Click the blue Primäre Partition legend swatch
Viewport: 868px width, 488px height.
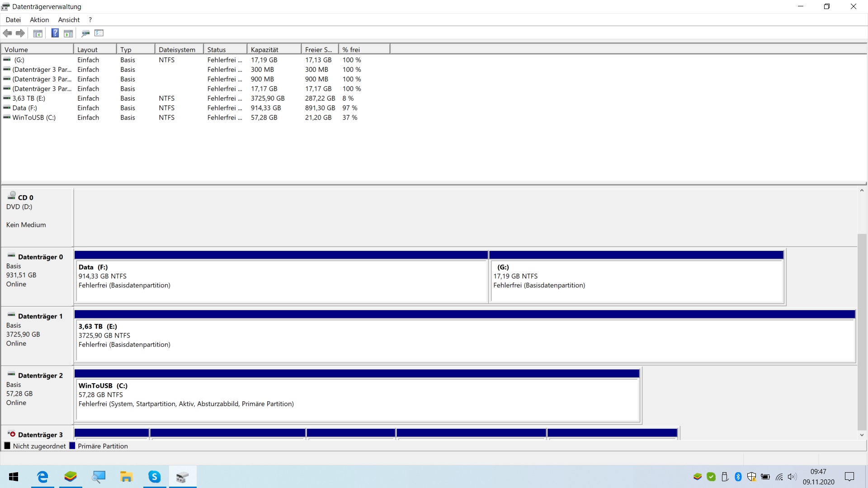(x=72, y=446)
